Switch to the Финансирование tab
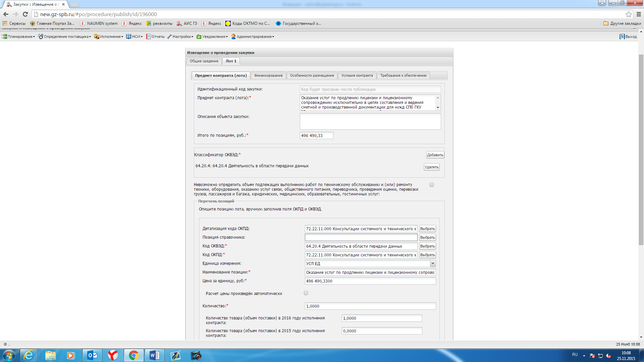 268,75
